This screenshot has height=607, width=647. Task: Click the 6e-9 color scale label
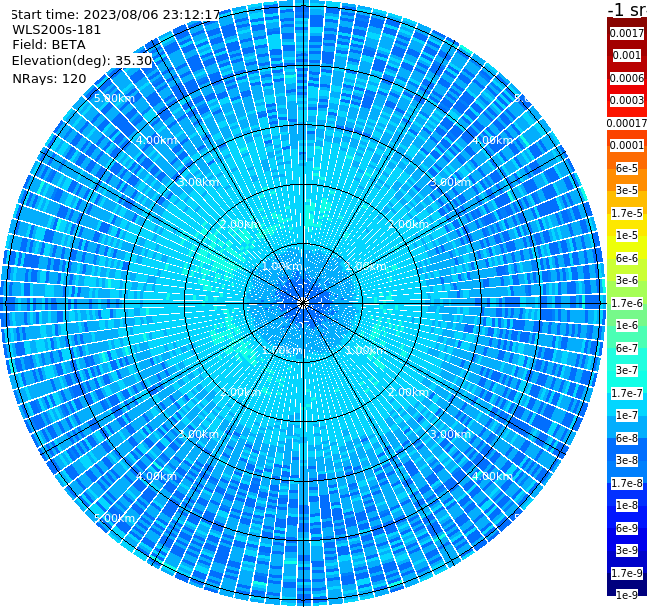[627, 528]
